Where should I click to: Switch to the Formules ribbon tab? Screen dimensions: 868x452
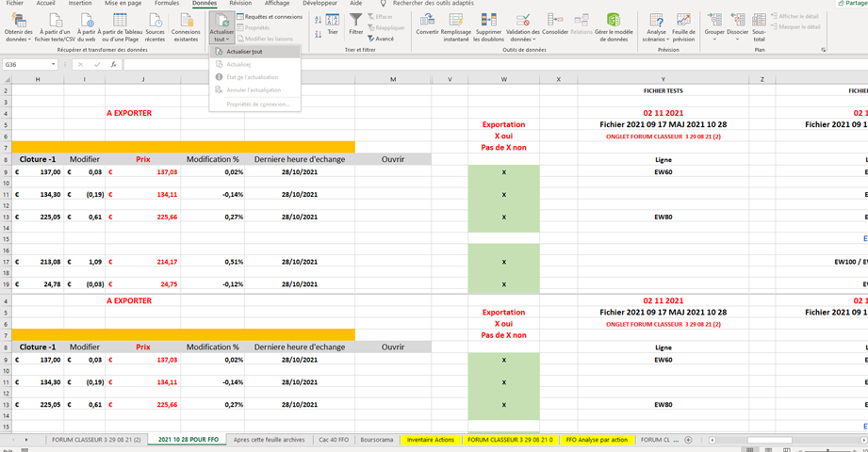tap(167, 4)
